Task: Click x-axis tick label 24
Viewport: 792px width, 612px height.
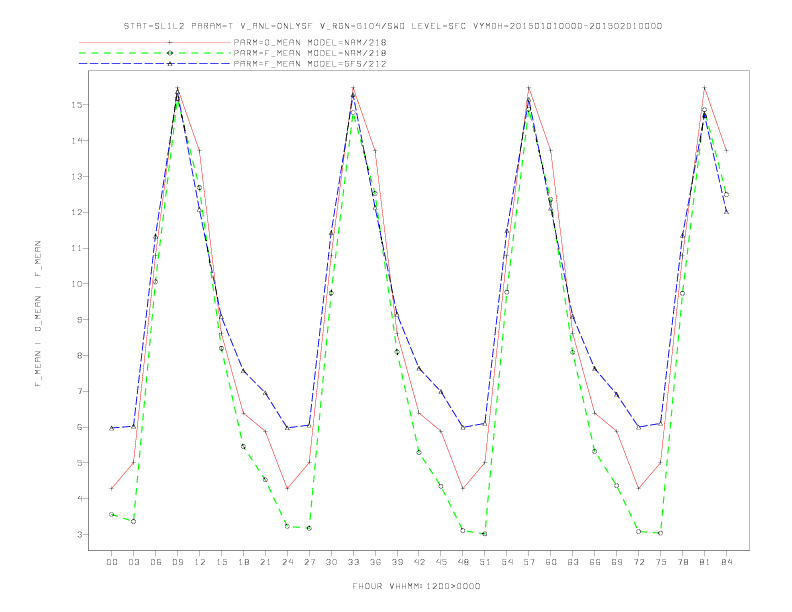Action: tap(287, 562)
